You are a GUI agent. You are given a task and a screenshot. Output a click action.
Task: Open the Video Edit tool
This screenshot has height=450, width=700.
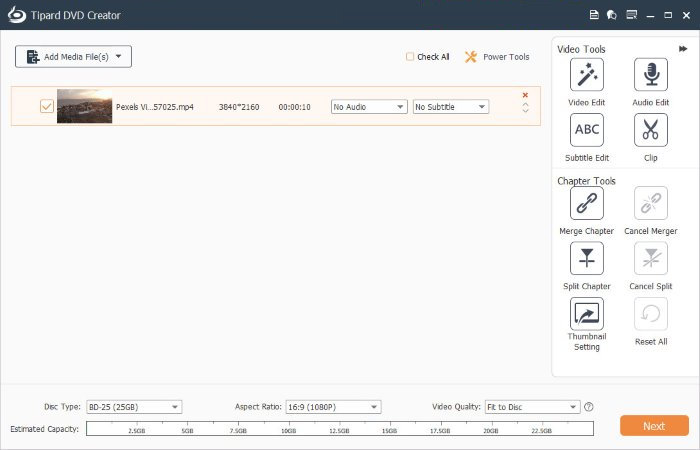click(587, 75)
